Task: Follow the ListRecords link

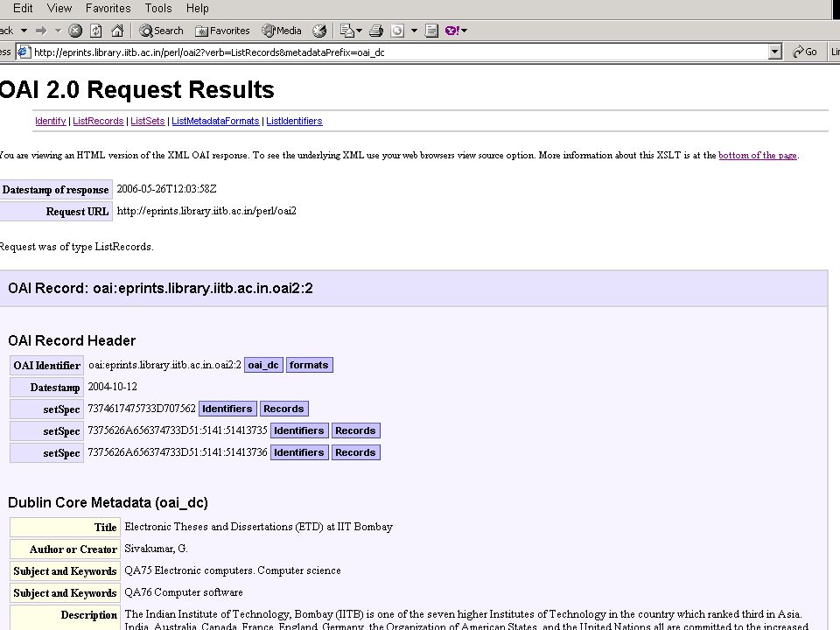Action: [98, 121]
